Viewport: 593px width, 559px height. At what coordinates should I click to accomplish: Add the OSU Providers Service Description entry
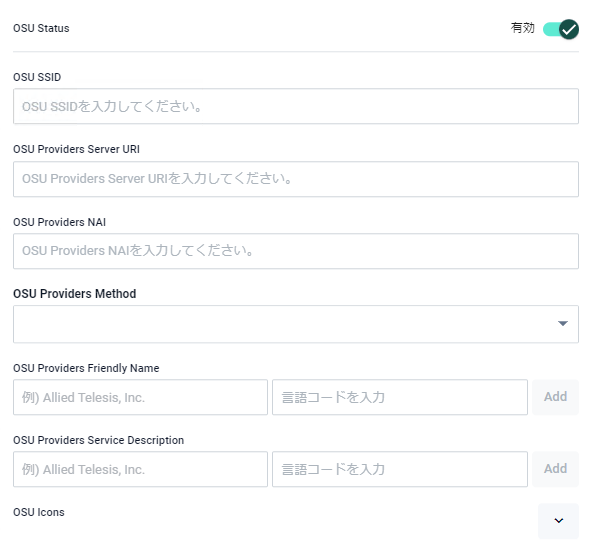click(555, 469)
